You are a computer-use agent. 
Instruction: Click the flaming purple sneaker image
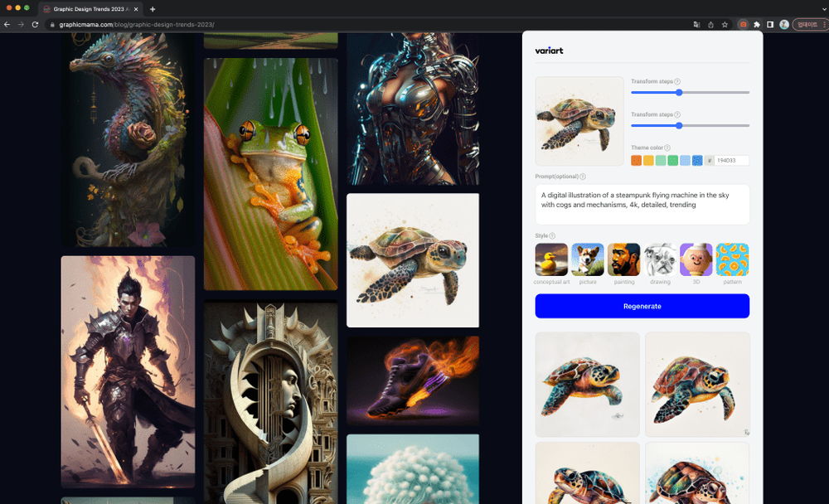click(413, 380)
